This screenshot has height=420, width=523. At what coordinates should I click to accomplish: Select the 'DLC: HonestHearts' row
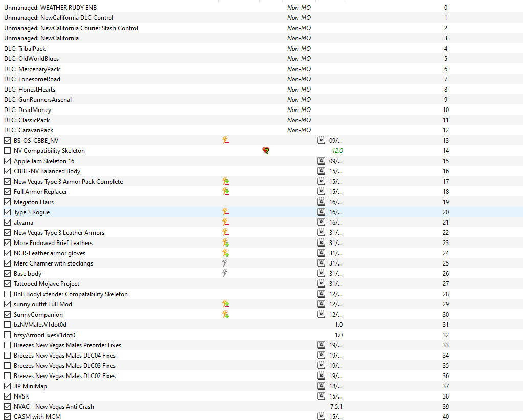pos(262,90)
